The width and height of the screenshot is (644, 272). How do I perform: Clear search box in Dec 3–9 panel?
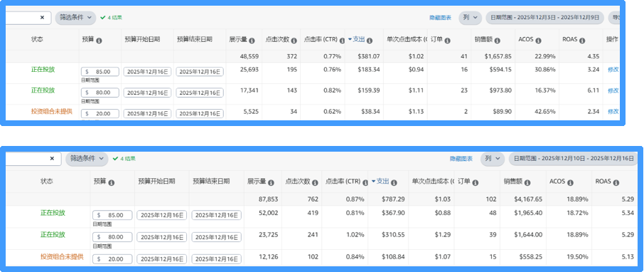click(x=43, y=18)
